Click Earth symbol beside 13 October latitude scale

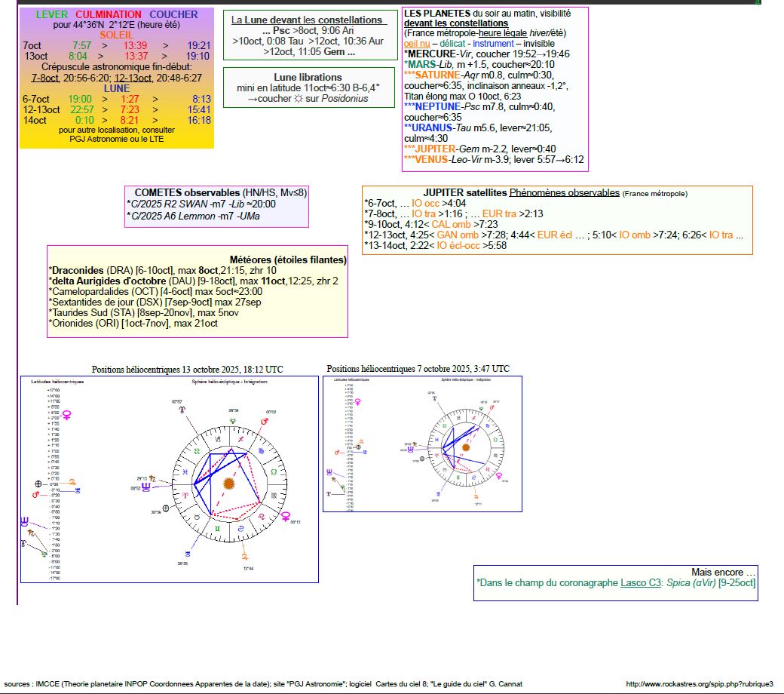38,484
